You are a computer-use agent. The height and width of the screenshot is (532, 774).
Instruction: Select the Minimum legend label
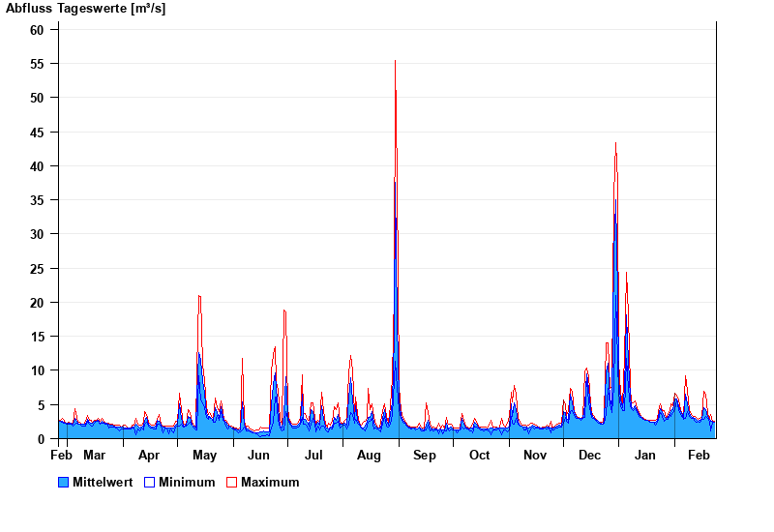(x=187, y=482)
